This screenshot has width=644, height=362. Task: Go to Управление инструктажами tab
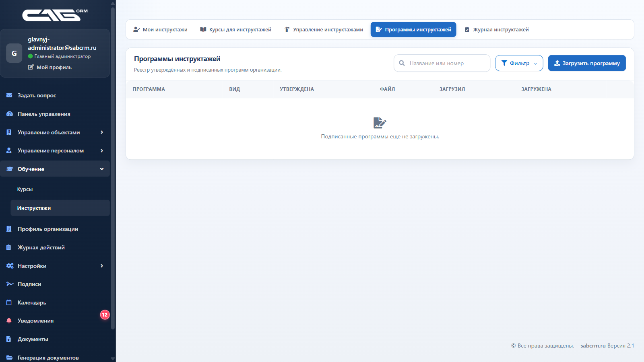pos(324,29)
